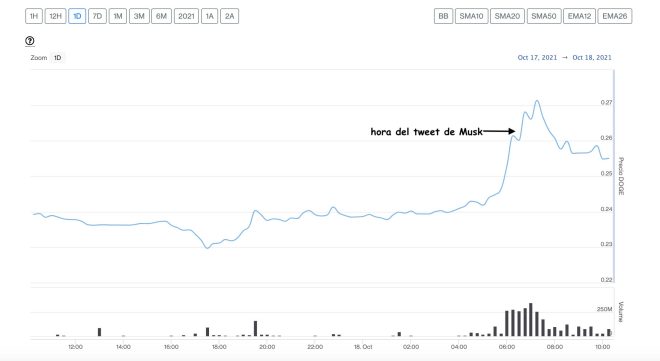
Task: Select the 6M time range
Action: (x=162, y=16)
